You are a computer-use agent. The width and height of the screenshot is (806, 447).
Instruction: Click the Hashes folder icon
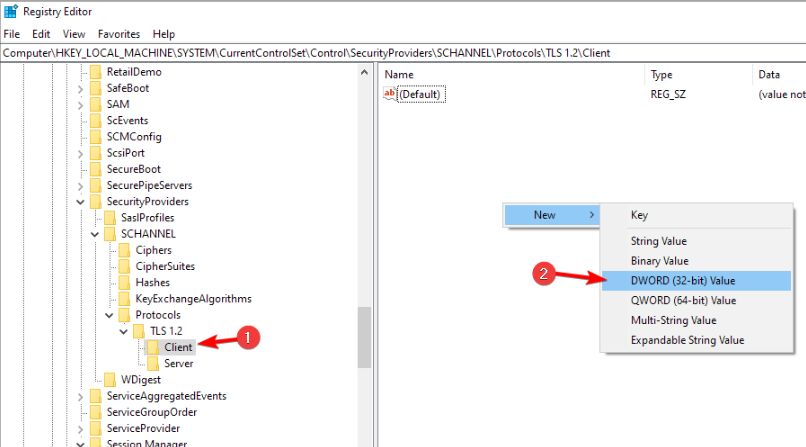pyautogui.click(x=124, y=283)
